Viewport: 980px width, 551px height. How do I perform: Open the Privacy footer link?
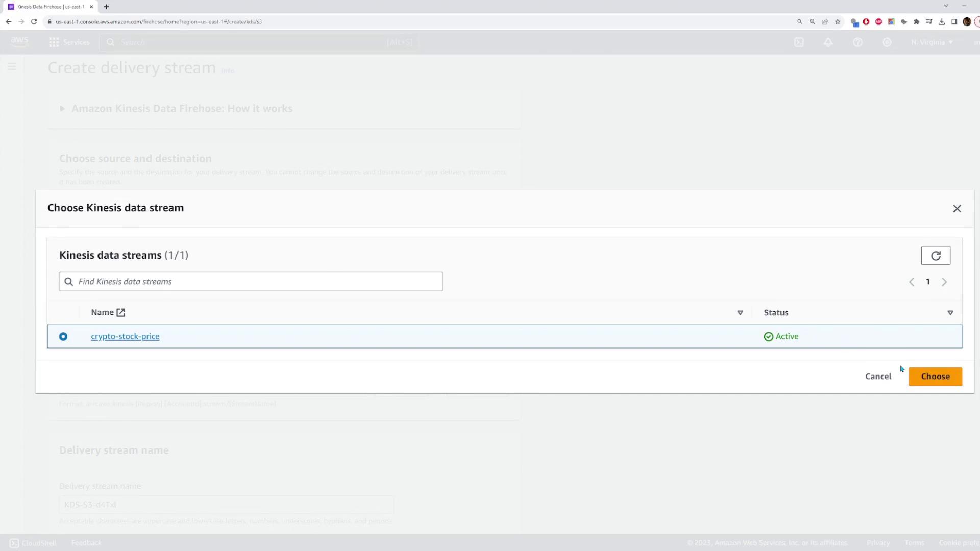(878, 543)
